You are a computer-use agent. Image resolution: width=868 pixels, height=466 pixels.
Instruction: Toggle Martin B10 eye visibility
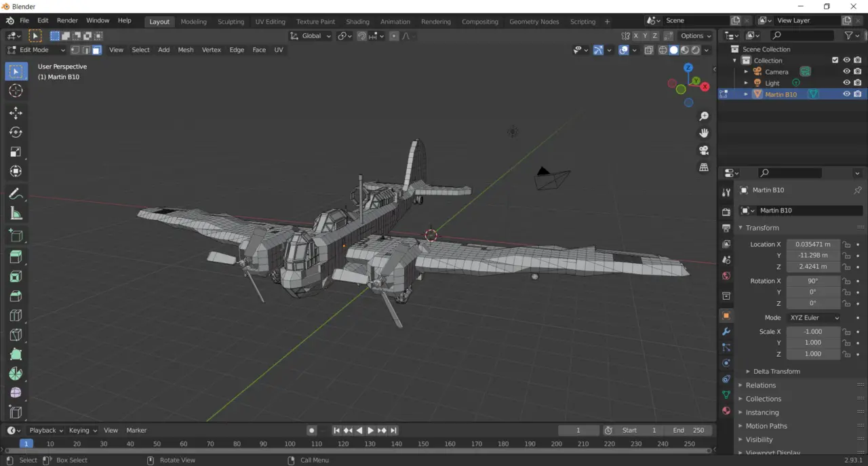point(846,94)
